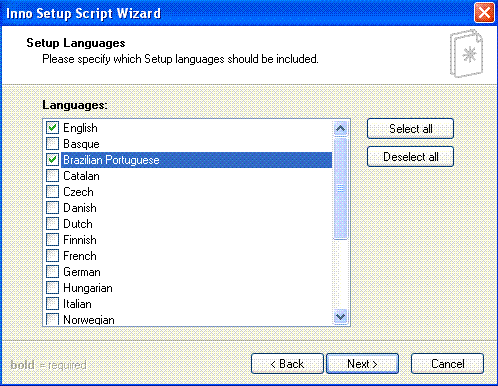Tick the Italian checkbox
This screenshot has height=386, width=498.
tap(52, 304)
